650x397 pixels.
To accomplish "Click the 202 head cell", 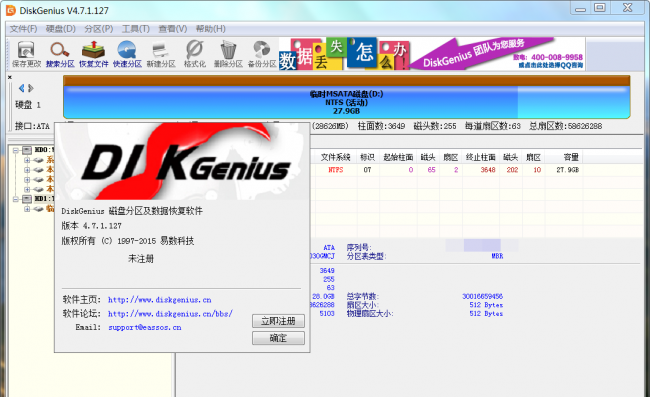I will point(512,170).
